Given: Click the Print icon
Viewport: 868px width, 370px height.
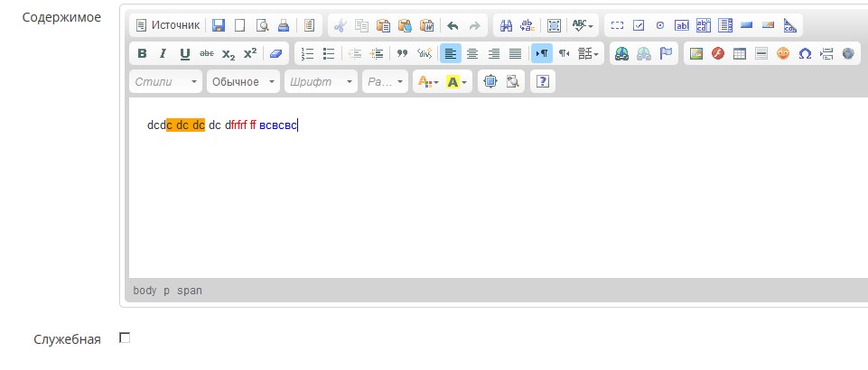Looking at the screenshot, I should pyautogui.click(x=284, y=25).
